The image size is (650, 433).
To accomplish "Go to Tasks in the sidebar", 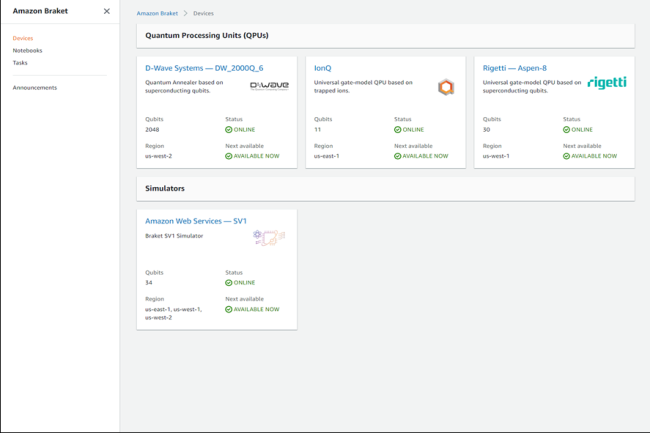I will coord(20,62).
